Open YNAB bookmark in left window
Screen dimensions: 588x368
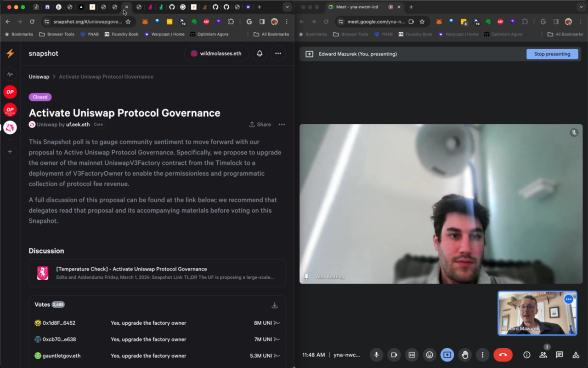pyautogui.click(x=90, y=34)
